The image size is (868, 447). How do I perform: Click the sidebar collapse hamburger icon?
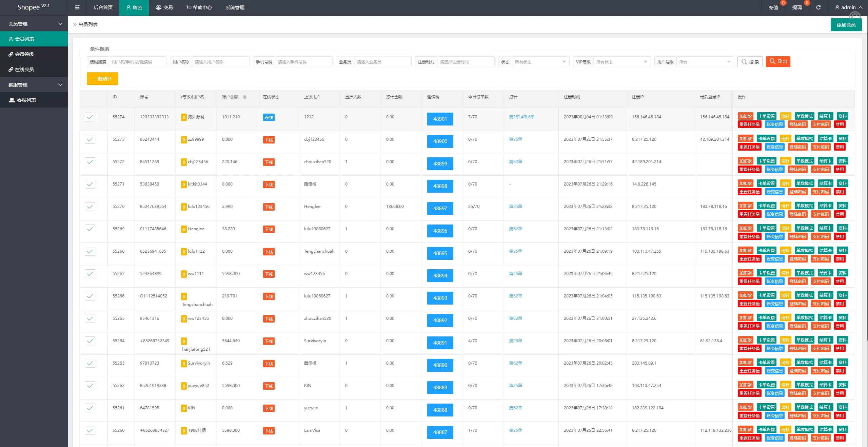click(x=77, y=7)
